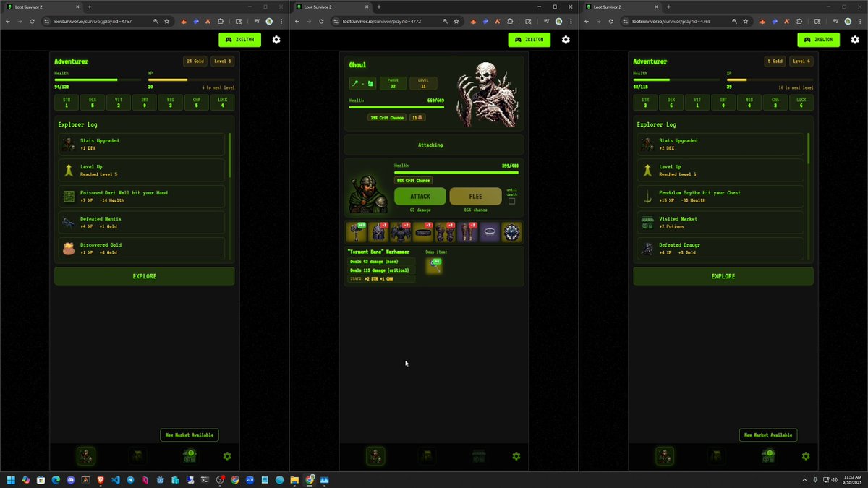Screen dimensions: 868x488
Task: Click 'Defeated Draugr' log entry in right window
Action: (x=720, y=248)
